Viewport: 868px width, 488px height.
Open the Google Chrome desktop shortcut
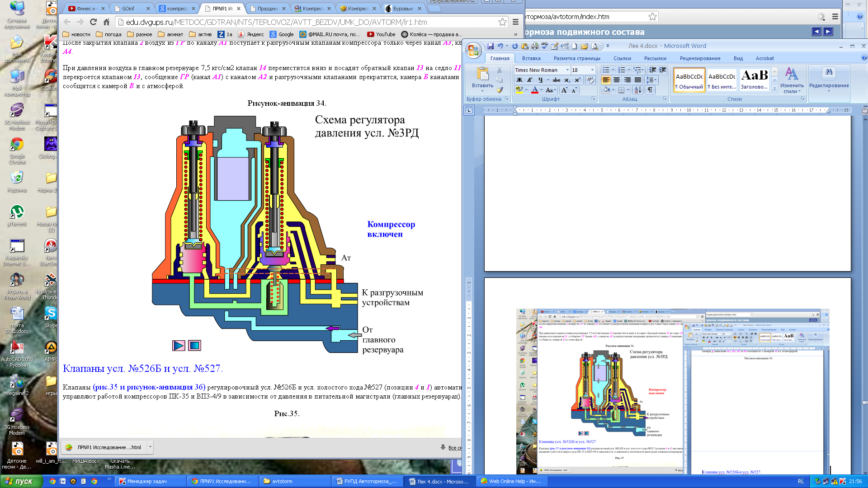(x=17, y=150)
